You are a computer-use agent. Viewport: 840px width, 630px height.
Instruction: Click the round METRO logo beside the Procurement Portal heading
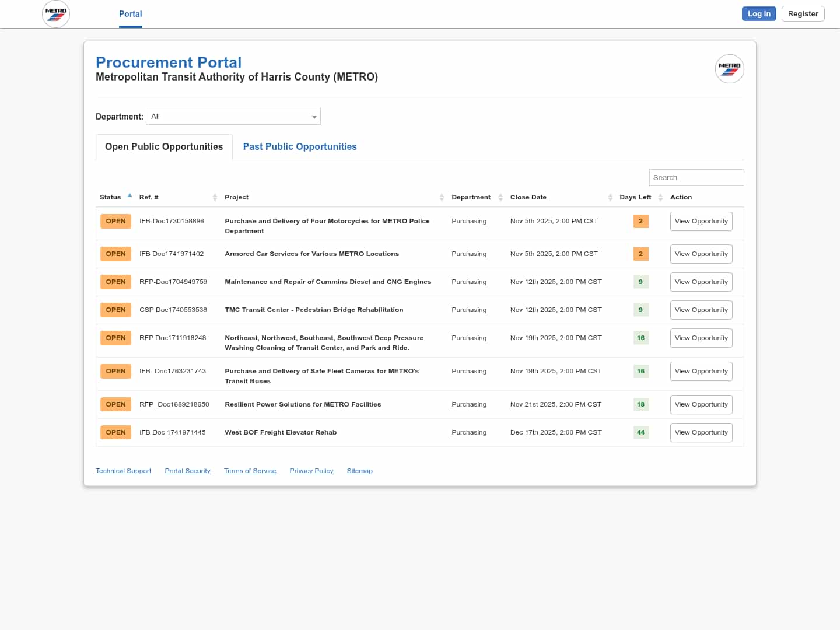pyautogui.click(x=729, y=69)
